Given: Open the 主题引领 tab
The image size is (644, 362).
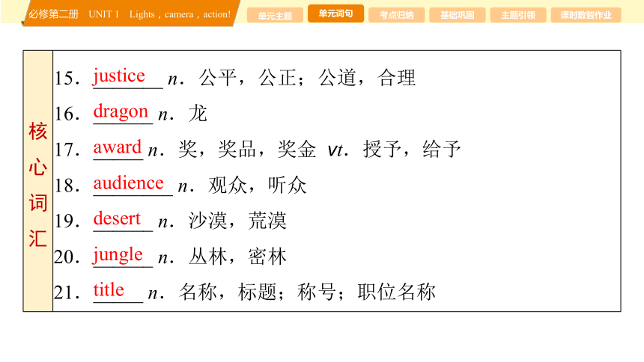Looking at the screenshot, I should click(x=518, y=16).
